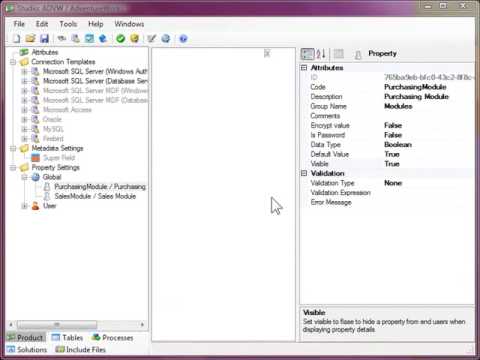
Task: Click the New document toolbar icon
Action: pos(17,39)
